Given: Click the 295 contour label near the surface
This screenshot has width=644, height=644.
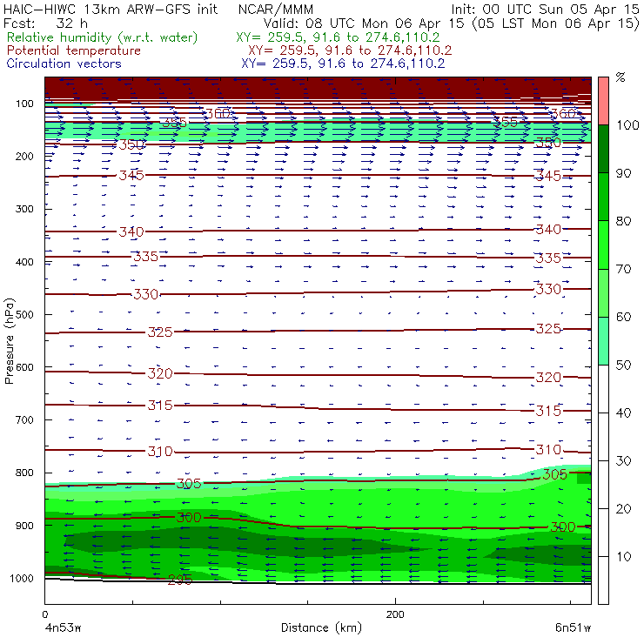Looking at the screenshot, I should [180, 580].
